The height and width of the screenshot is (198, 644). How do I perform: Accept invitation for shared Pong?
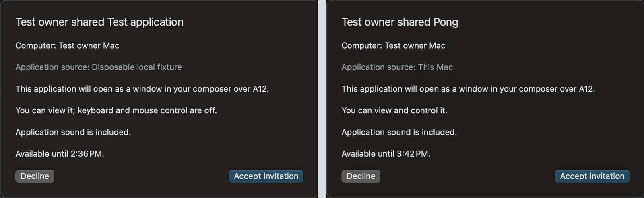pyautogui.click(x=592, y=176)
